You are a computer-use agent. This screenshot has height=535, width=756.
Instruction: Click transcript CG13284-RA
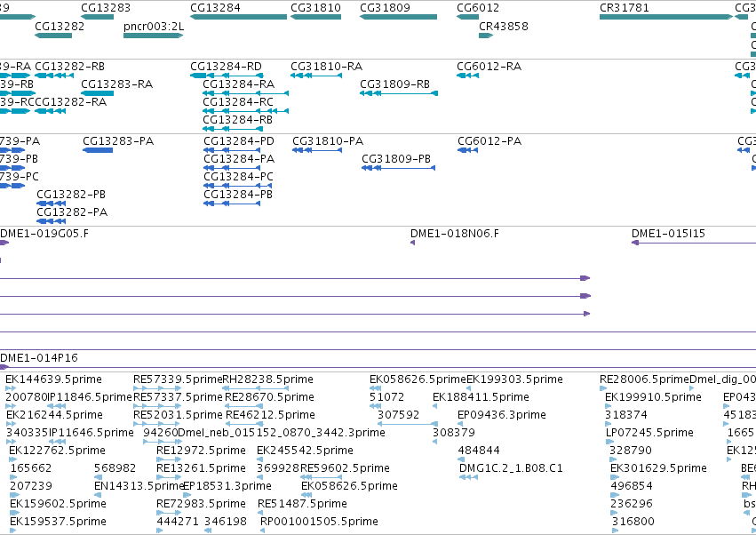[x=245, y=93]
